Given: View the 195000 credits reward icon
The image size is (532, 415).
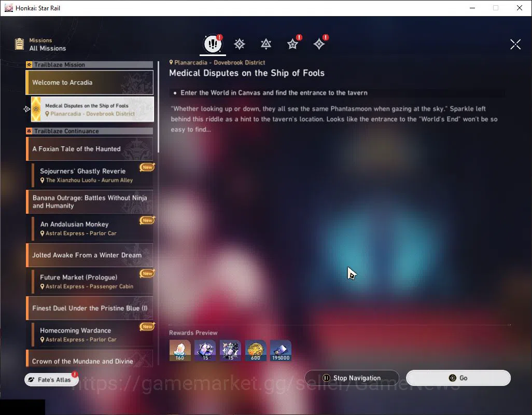Looking at the screenshot, I should click(281, 351).
